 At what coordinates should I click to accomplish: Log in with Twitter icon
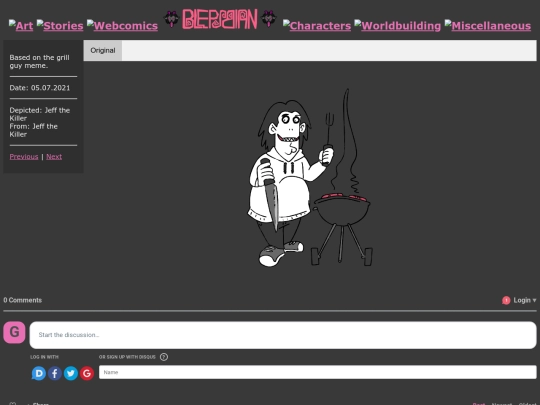(x=71, y=373)
